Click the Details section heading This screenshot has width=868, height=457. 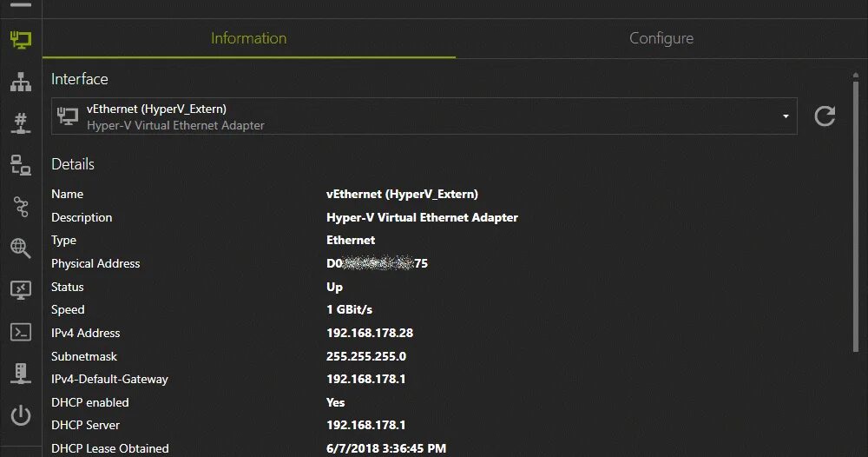pyautogui.click(x=73, y=164)
